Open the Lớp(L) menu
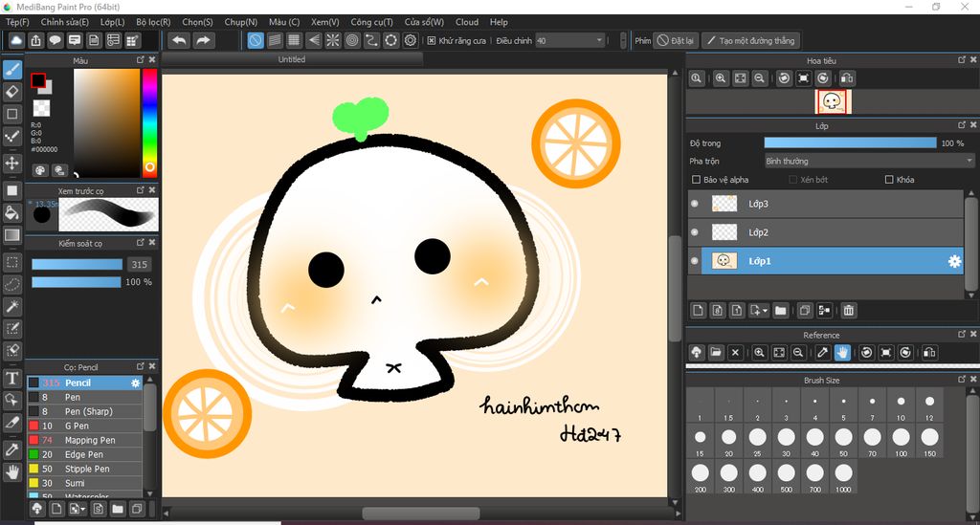This screenshot has width=980, height=525. [113, 22]
